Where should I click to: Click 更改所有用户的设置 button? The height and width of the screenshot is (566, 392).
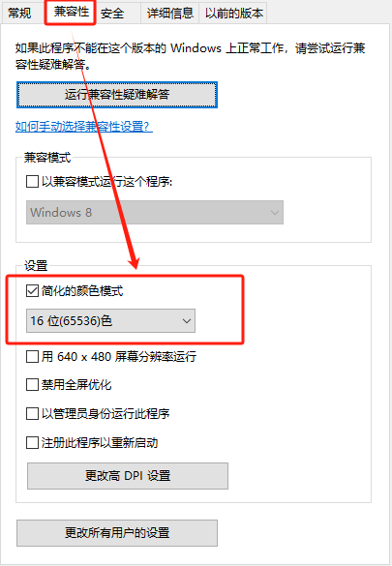click(117, 533)
